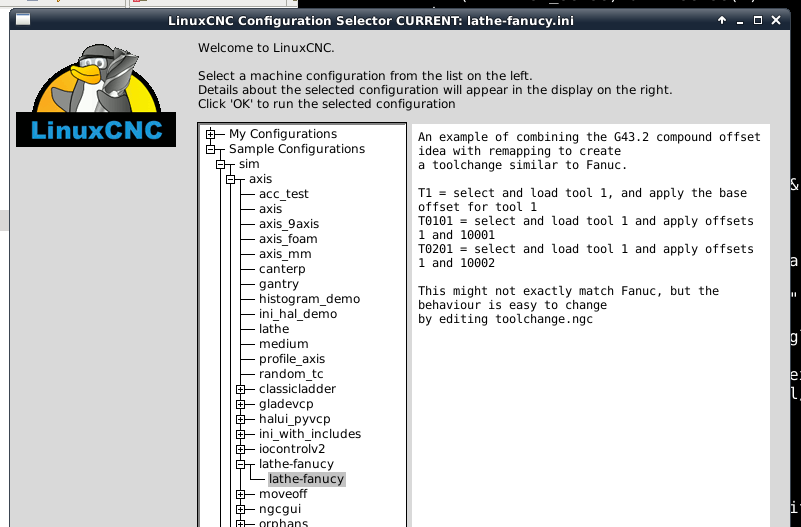Close the Configuration Selector window
Viewport: 801px width, 527px height.
click(776, 20)
